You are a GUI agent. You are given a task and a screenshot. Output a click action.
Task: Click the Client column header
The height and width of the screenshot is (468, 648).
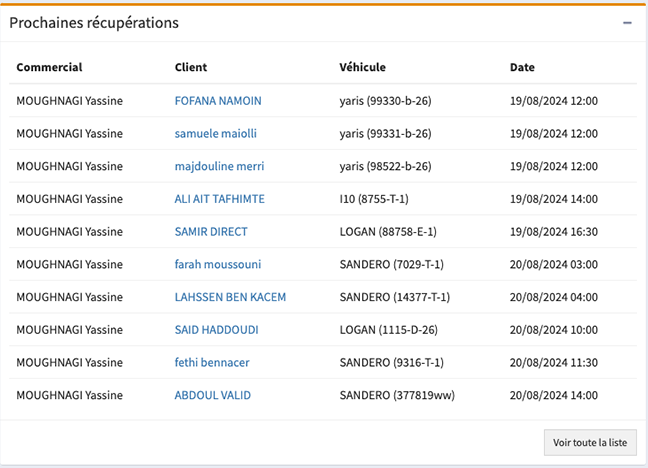click(191, 68)
